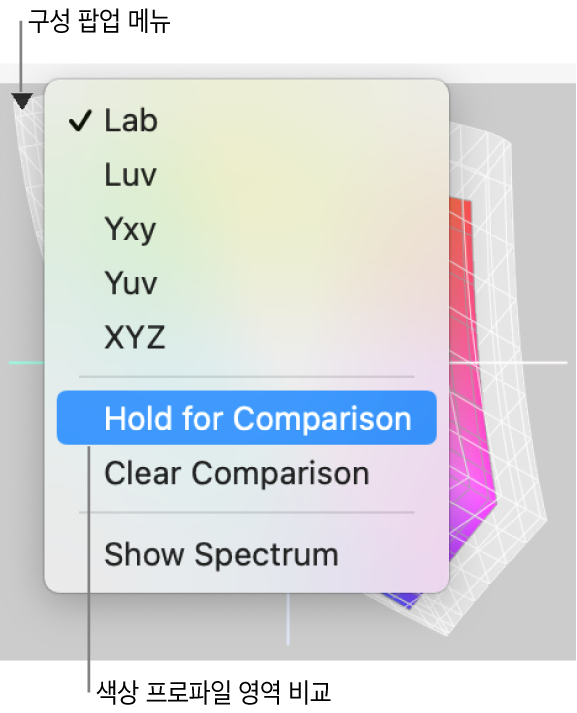This screenshot has height=713, width=577.
Task: Click the cyan axis line at left
Action: click(x=26, y=363)
